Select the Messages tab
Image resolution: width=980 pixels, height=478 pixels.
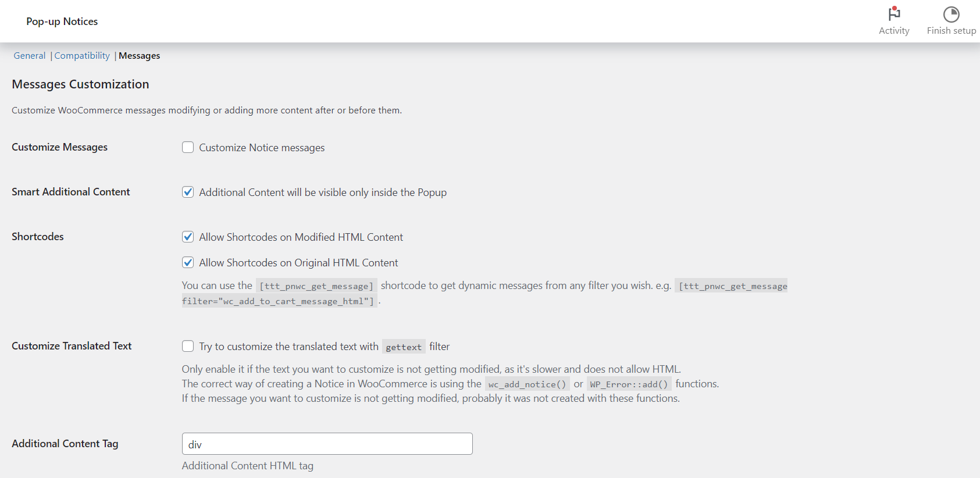click(x=140, y=56)
